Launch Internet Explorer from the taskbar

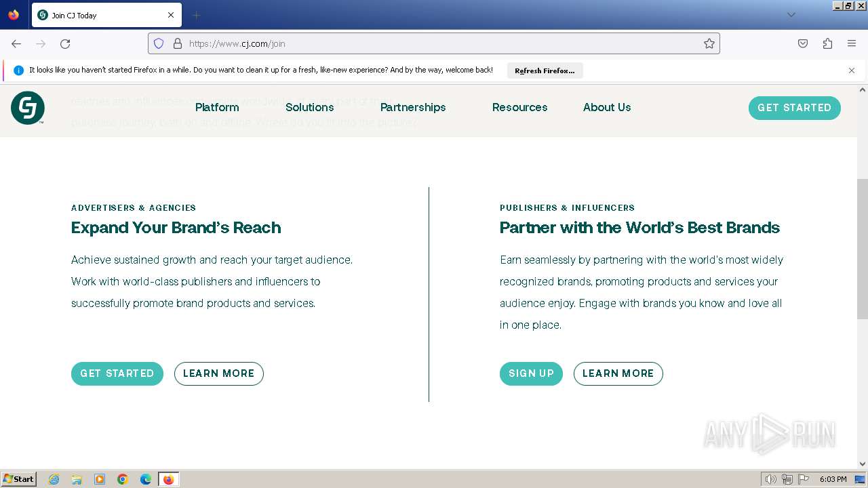[54, 479]
